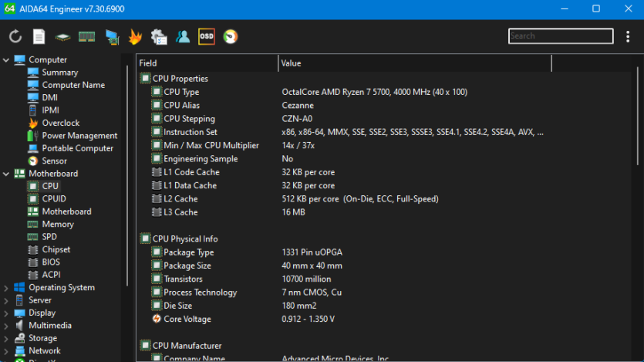Select Motherboard sub-item under Motherboard
Viewport: 644px width, 362px height.
66,211
